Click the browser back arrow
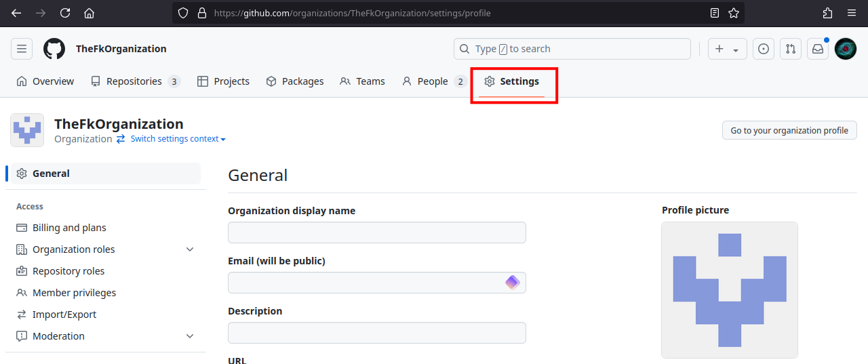Viewport: 868px width, 364px height. (16, 13)
